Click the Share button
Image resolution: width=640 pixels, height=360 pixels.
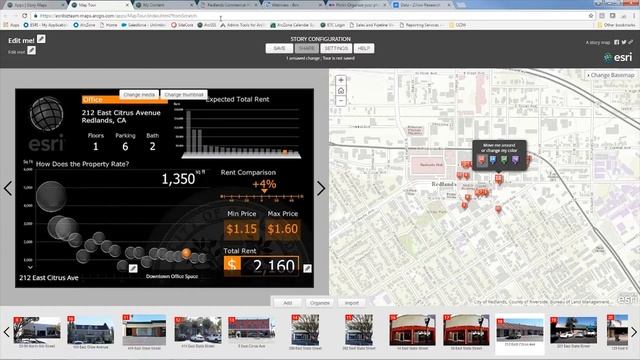pos(307,48)
